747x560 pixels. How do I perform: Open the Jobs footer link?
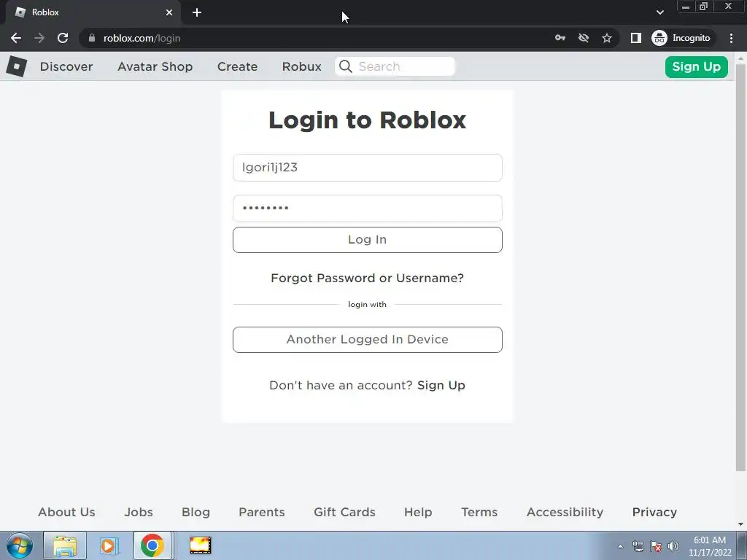click(139, 513)
